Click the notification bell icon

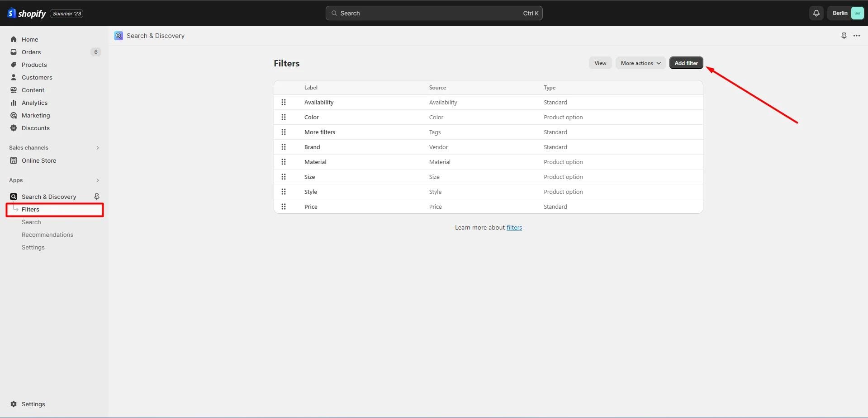pos(816,13)
